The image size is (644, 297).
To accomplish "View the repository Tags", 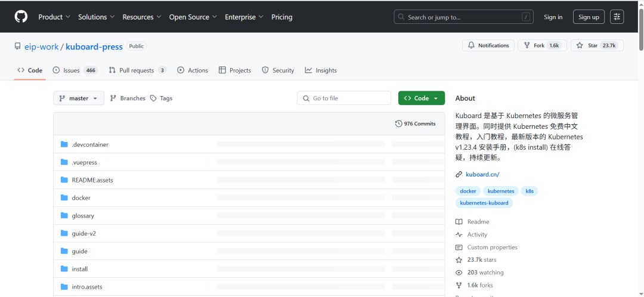I will click(x=161, y=98).
